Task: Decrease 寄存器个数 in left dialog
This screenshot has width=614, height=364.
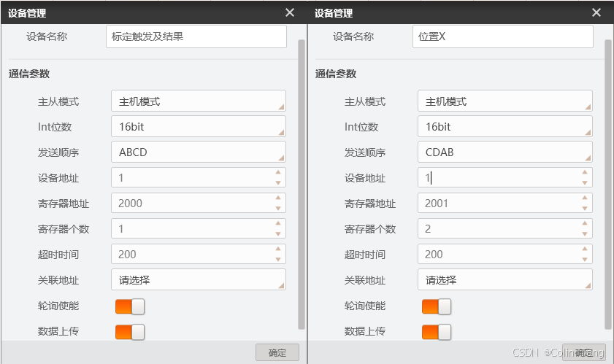Action: [x=278, y=233]
